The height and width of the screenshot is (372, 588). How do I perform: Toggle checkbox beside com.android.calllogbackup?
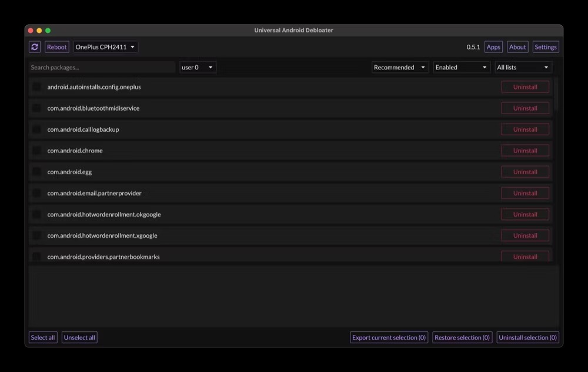(36, 129)
